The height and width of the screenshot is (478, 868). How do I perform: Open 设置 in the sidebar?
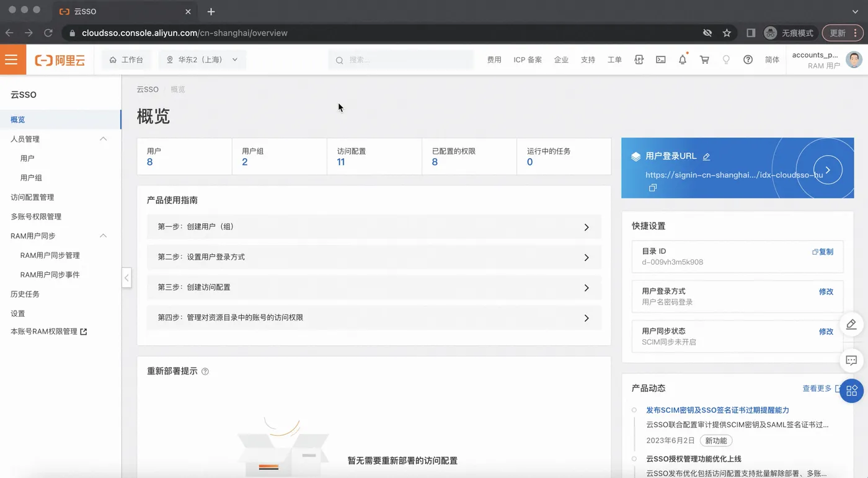[18, 313]
